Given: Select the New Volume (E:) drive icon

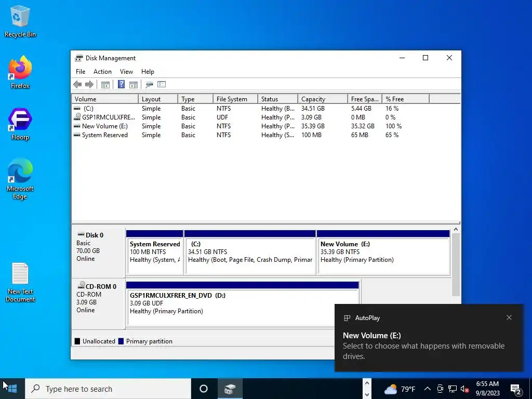Looking at the screenshot, I should tap(77, 126).
